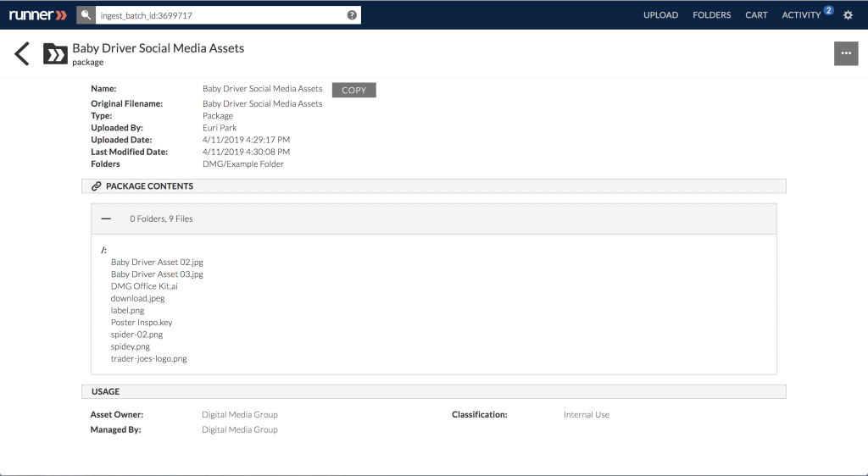Select Baby Driver Asset 03.jpg file
Image resolution: width=868 pixels, height=476 pixels.
coord(157,274)
